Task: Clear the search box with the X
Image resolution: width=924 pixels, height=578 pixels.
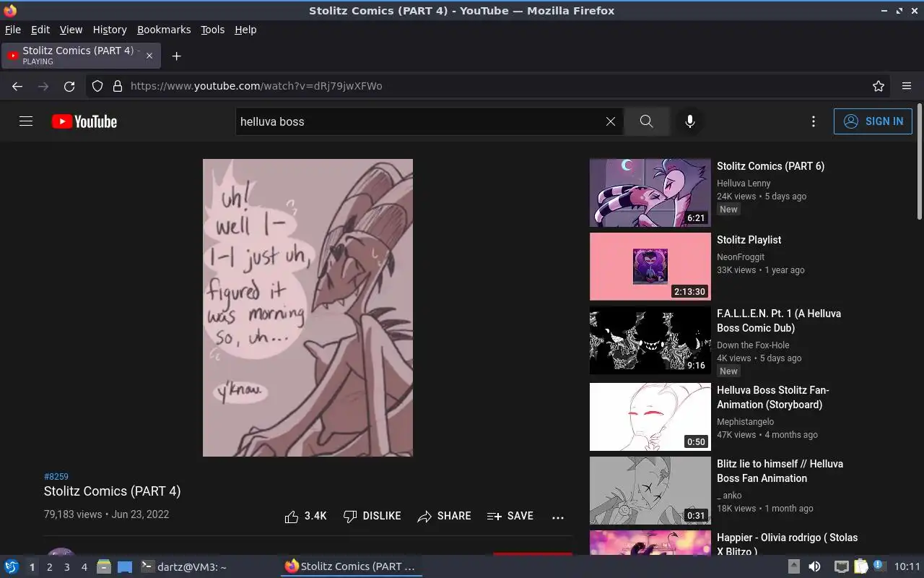Action: pyautogui.click(x=611, y=121)
